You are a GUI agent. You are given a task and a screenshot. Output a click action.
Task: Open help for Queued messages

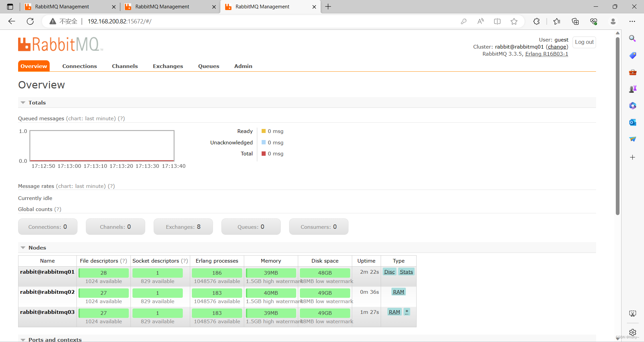121,119
